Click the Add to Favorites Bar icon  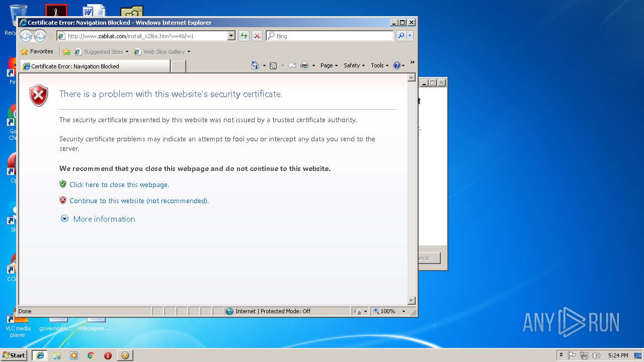pyautogui.click(x=66, y=51)
